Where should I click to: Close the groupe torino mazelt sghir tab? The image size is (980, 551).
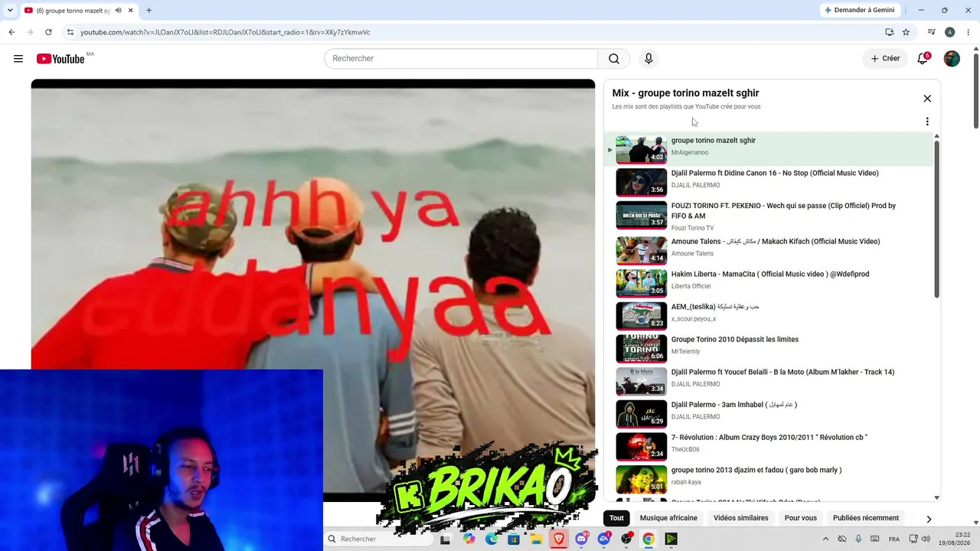(131, 11)
